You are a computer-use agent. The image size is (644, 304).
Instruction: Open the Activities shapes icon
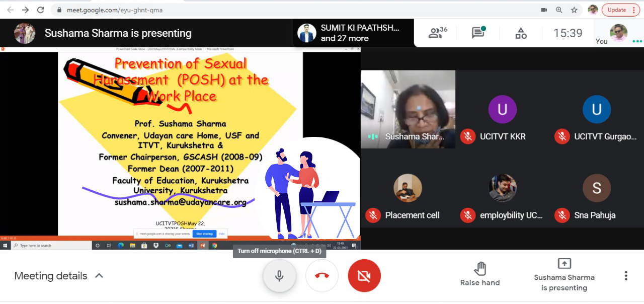(521, 33)
